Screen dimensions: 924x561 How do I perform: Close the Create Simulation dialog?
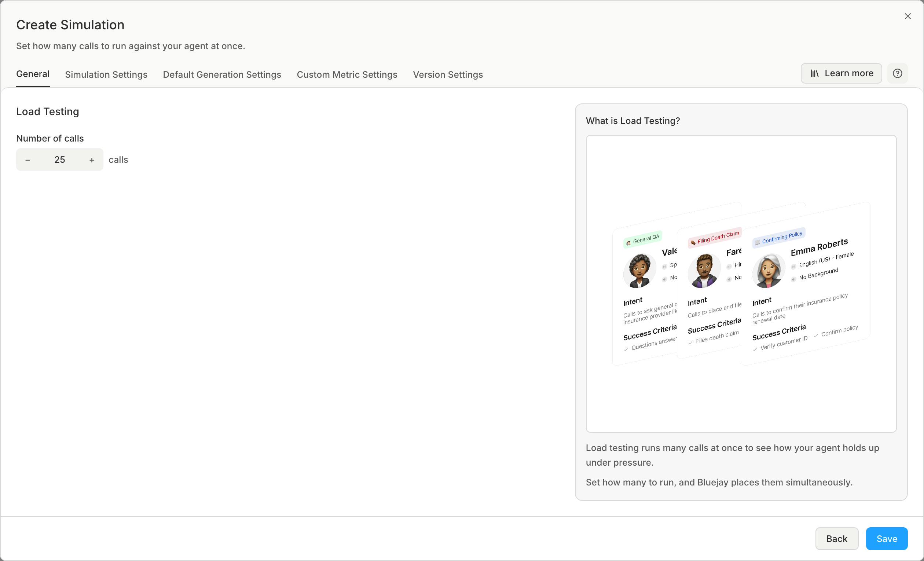pos(907,16)
